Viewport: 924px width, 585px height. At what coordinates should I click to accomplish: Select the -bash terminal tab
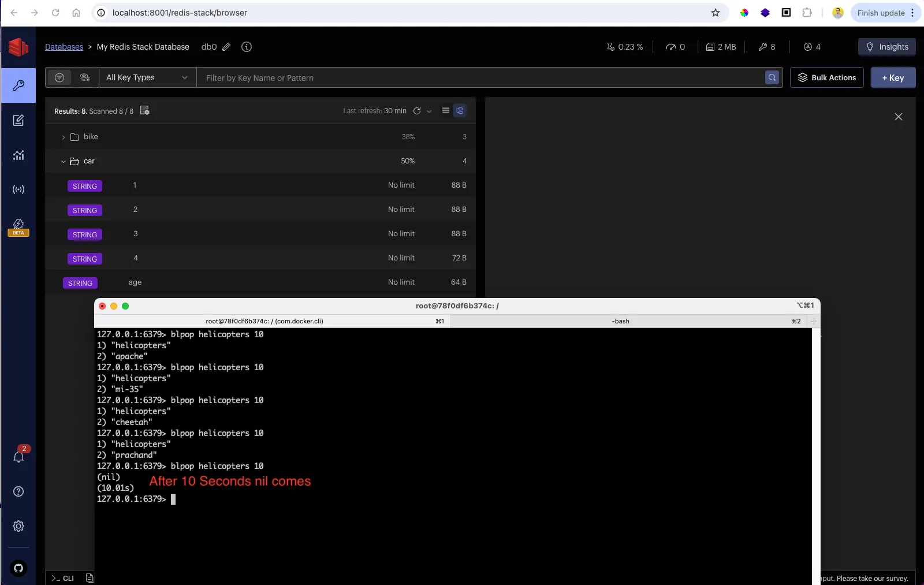629,321
